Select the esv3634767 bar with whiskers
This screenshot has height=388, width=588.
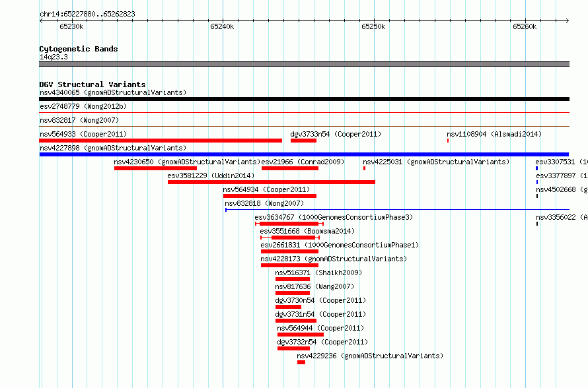tap(289, 224)
